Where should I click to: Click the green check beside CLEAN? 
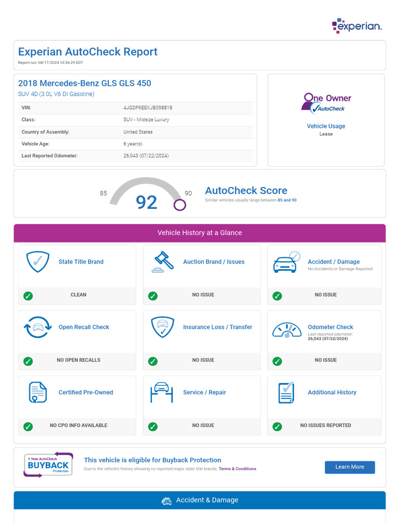[x=28, y=296]
